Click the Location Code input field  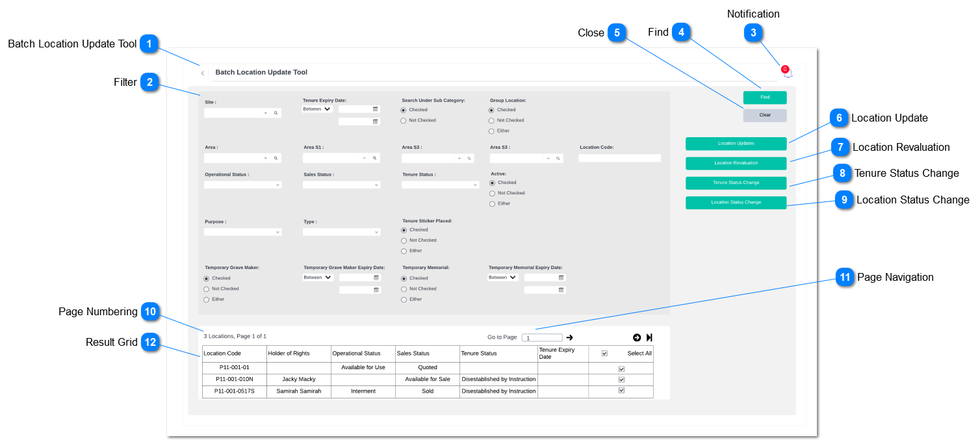[620, 158]
